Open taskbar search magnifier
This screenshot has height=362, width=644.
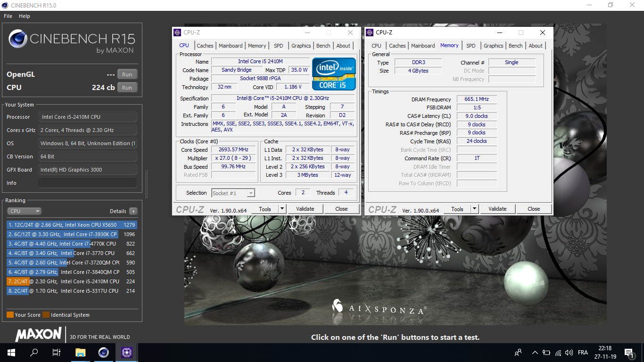click(34, 353)
